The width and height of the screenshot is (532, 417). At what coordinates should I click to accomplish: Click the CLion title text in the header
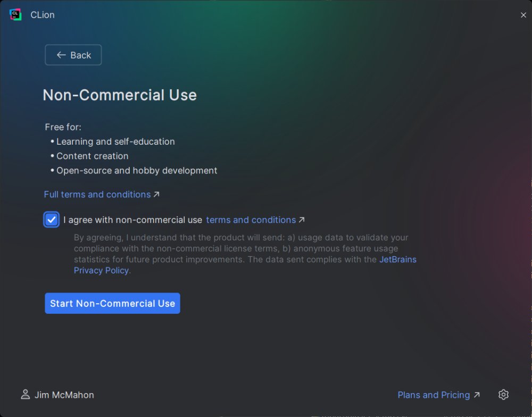42,15
